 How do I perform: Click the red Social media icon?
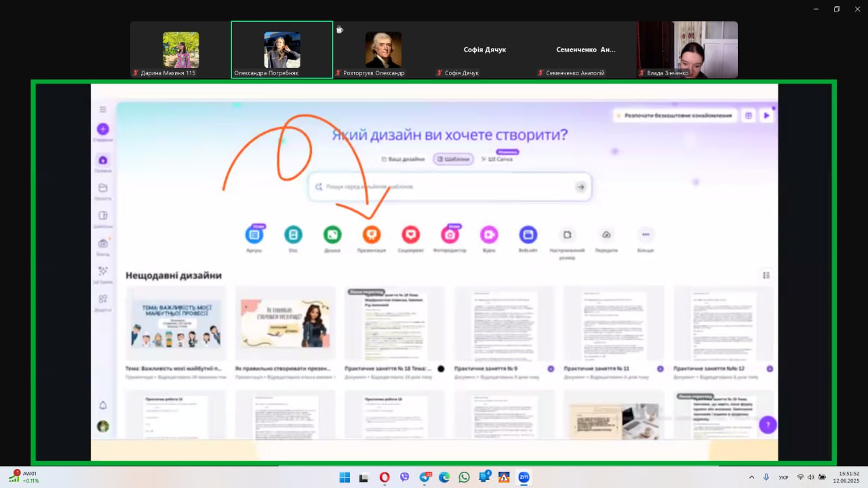click(x=410, y=235)
